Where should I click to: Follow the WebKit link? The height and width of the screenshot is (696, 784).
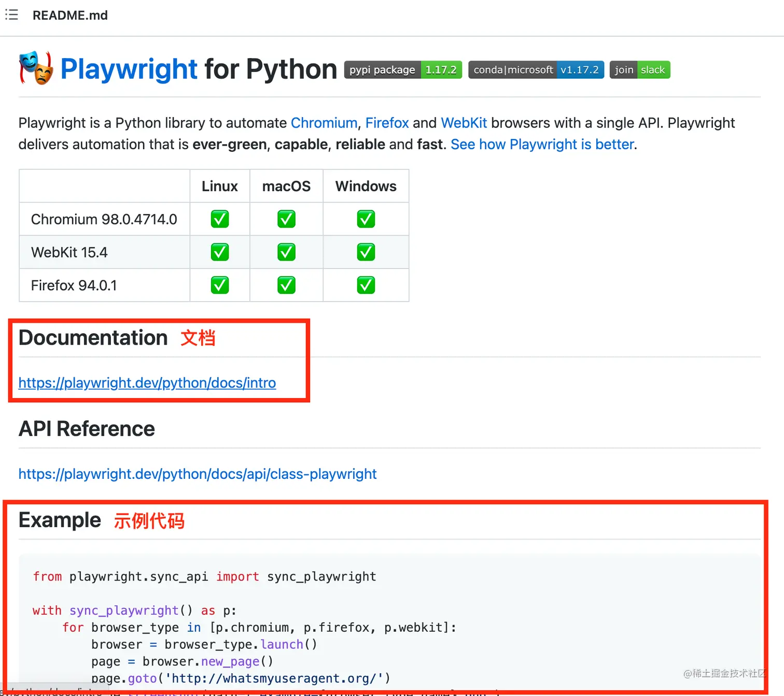pyautogui.click(x=464, y=123)
